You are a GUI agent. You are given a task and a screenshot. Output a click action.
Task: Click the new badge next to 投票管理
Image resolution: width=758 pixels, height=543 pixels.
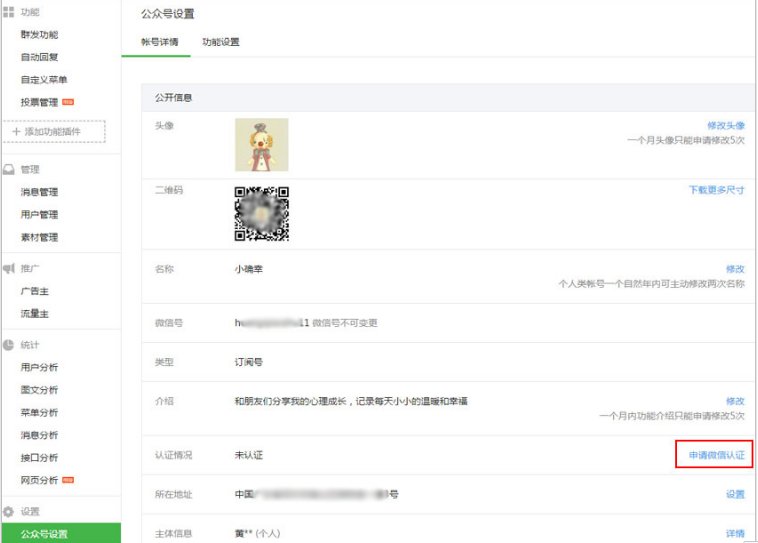[x=68, y=102]
